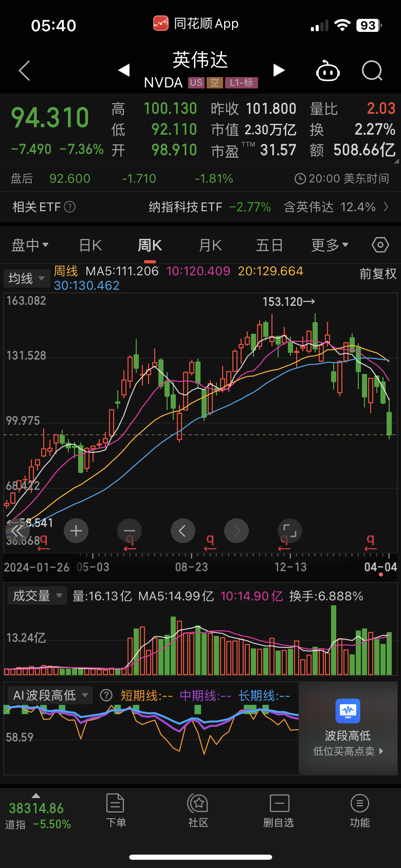
Task: Open the AI波段高低 indicator dropdown
Action: tap(50, 695)
